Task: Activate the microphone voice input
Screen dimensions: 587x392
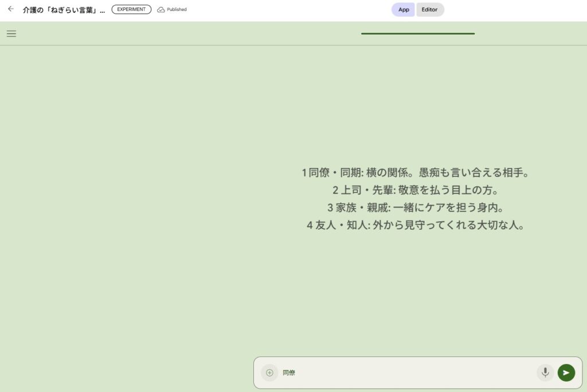Action: 545,373
